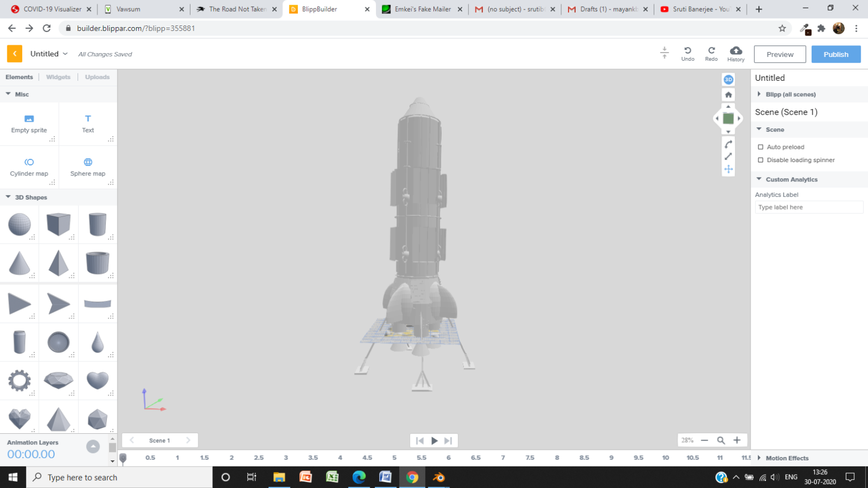Select the move tool icon
Image resolution: width=868 pixels, height=488 pixels.
728,169
